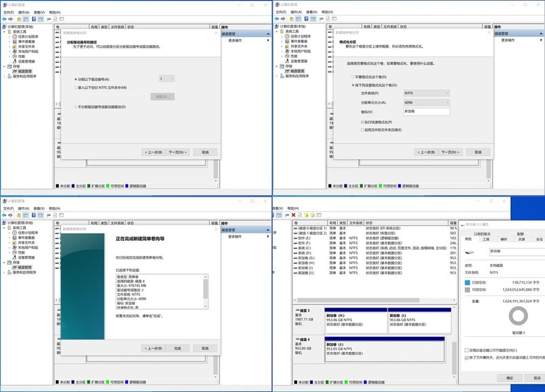Enable file and folder compression checkbox
The width and height of the screenshot is (545, 392).
pyautogui.click(x=362, y=129)
